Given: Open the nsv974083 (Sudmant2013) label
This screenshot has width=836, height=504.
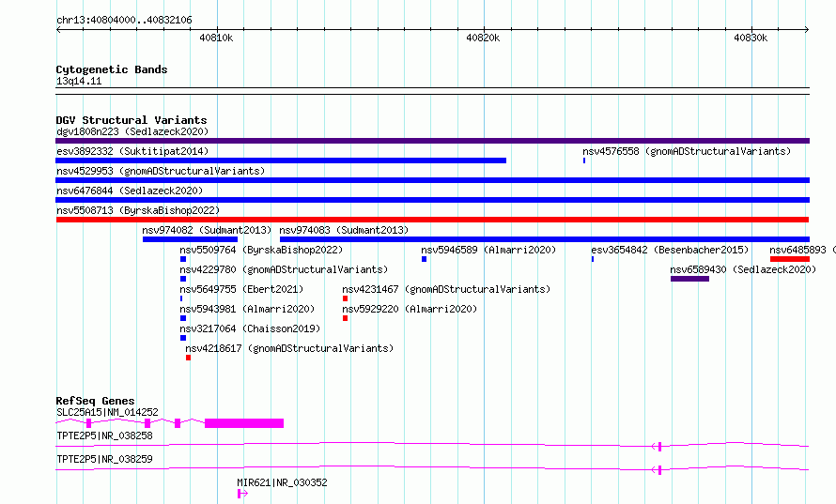Looking at the screenshot, I should 344,230.
